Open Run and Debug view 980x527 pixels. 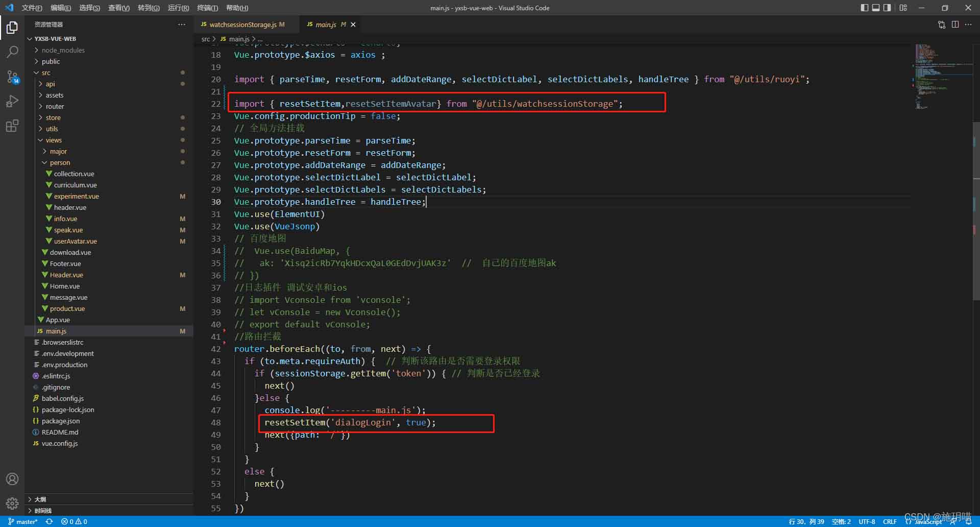(x=12, y=101)
